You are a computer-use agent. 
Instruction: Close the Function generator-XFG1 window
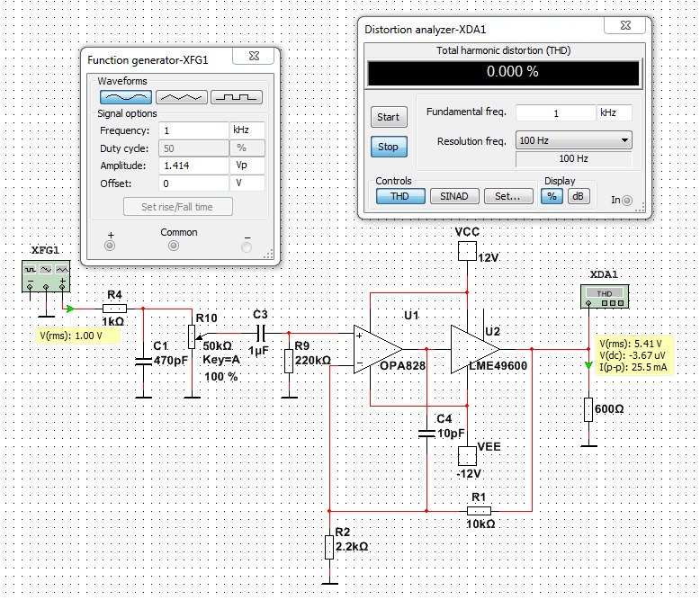(x=254, y=56)
